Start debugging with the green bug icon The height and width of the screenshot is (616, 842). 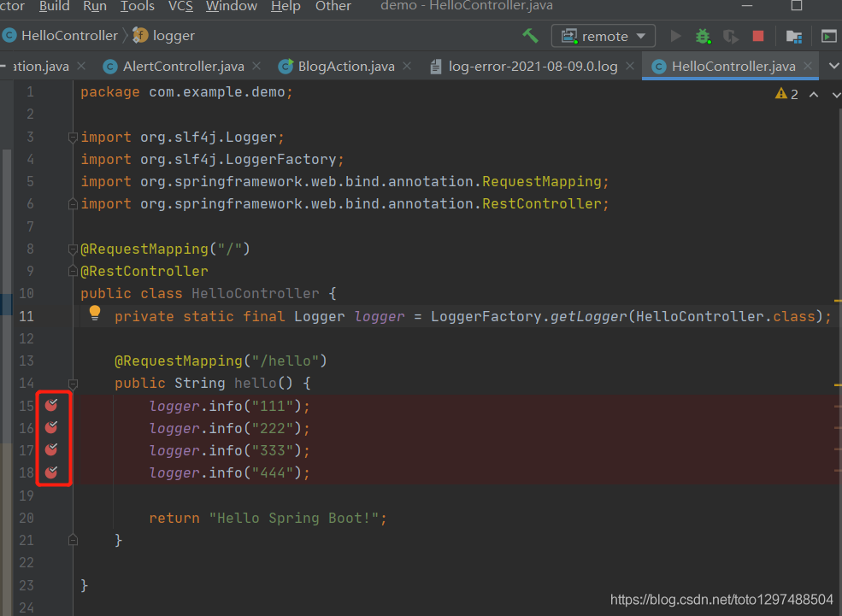[703, 36]
